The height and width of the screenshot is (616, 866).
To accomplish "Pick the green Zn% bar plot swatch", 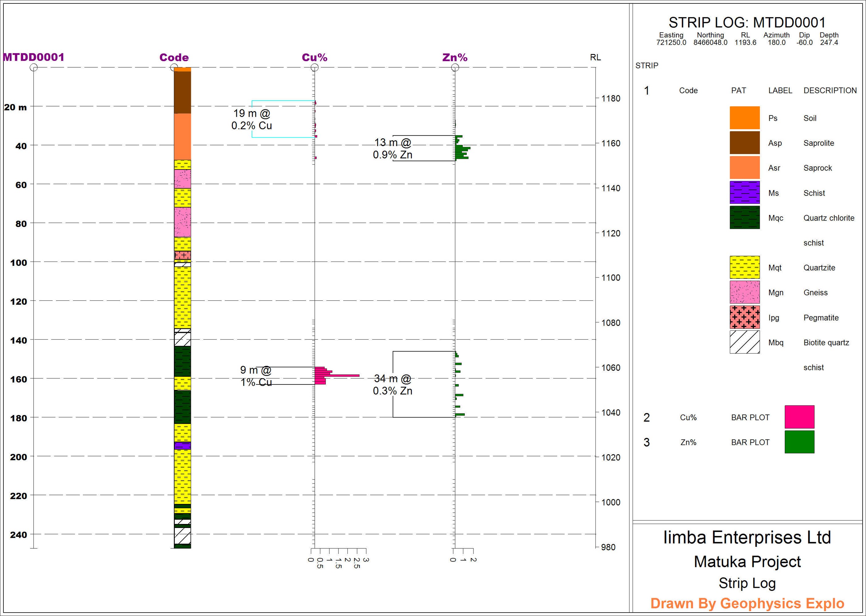I will pos(799,442).
